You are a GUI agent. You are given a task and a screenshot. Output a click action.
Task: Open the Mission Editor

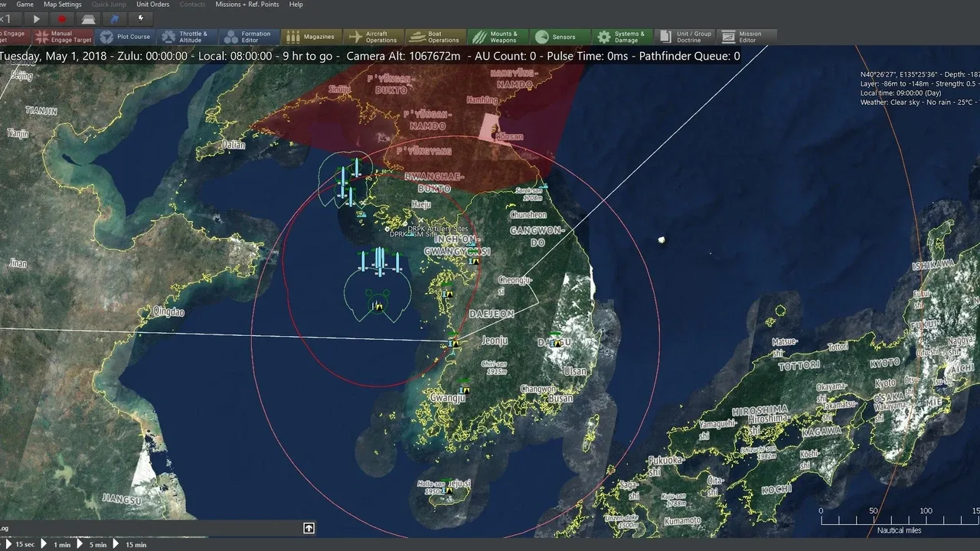pos(746,37)
